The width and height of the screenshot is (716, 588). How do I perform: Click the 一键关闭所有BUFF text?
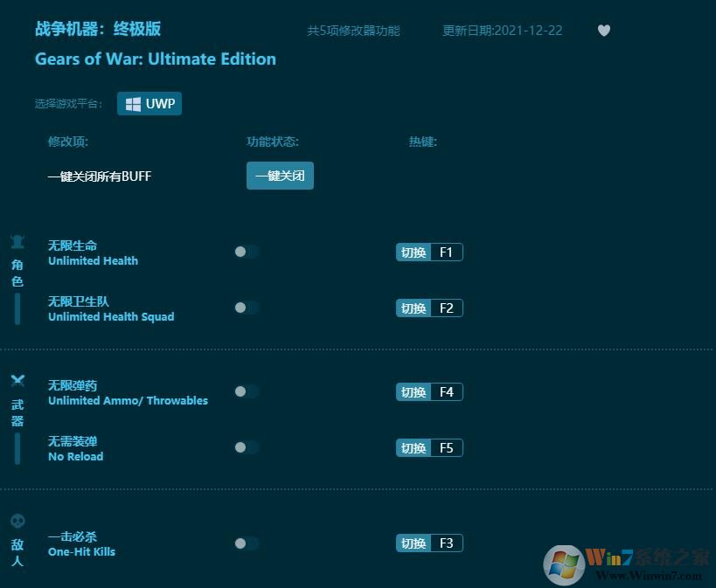pyautogui.click(x=100, y=176)
